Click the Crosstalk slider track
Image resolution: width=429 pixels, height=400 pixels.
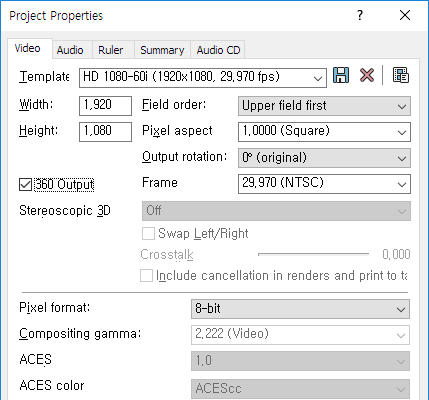point(313,254)
